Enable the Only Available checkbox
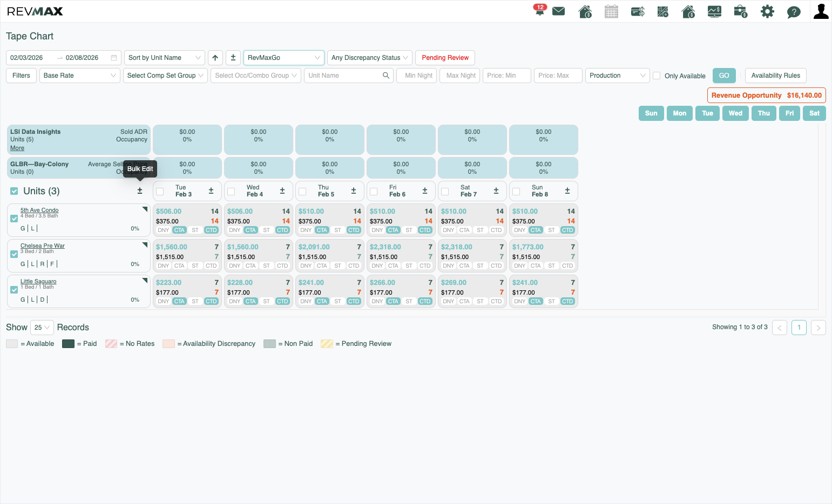 coord(657,76)
